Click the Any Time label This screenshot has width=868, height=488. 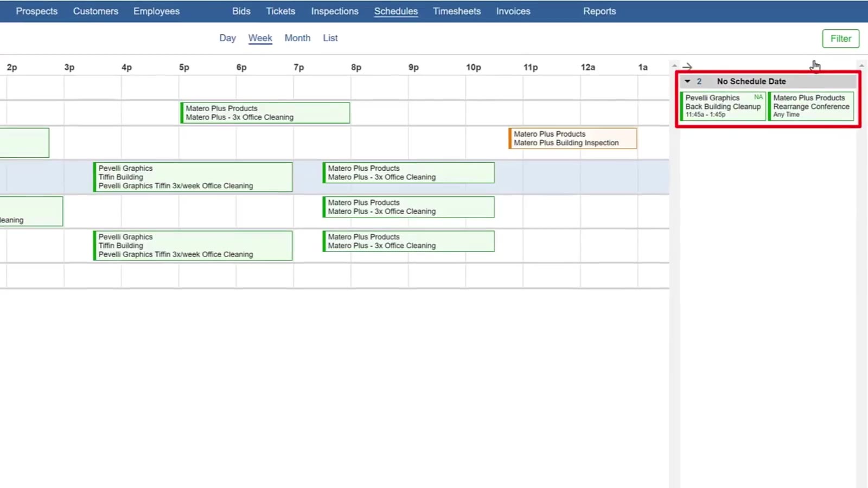pos(786,114)
